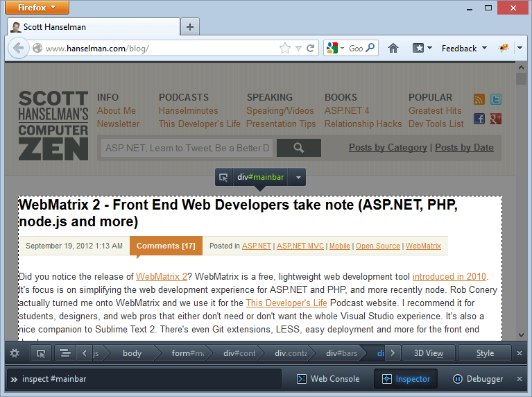Select the div#bars breadcrumb
The height and width of the screenshot is (397, 532).
click(x=341, y=353)
